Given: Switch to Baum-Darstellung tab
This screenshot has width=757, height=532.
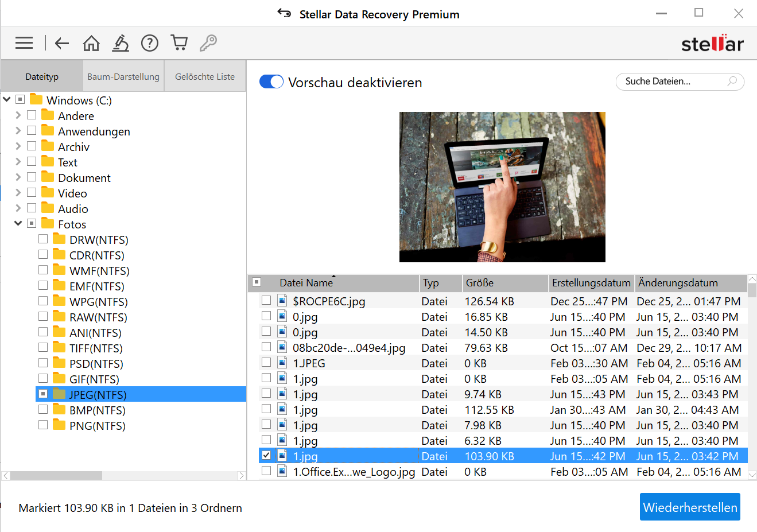Looking at the screenshot, I should pyautogui.click(x=123, y=76).
